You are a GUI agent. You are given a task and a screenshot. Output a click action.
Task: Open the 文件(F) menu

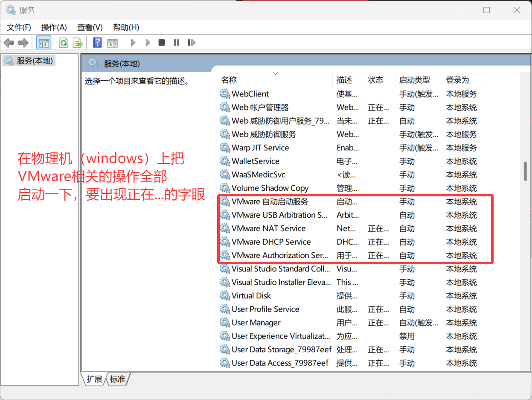click(x=19, y=27)
